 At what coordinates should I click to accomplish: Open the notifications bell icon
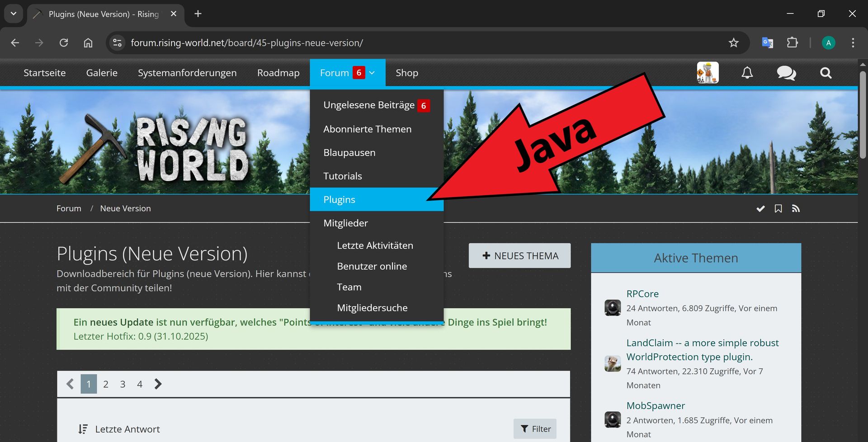coord(747,73)
